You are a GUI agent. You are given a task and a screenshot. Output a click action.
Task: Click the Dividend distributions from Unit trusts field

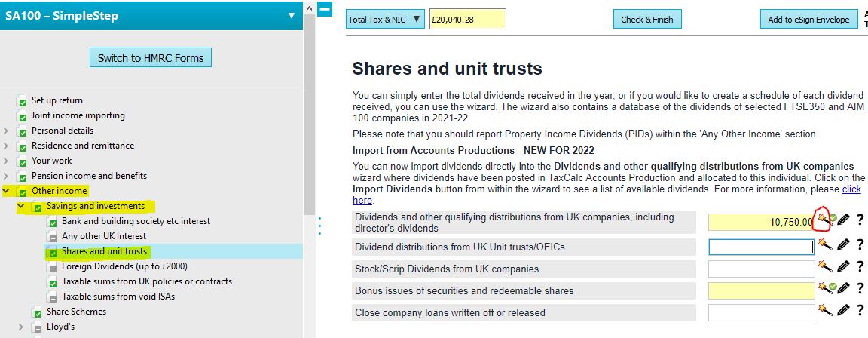[761, 245]
